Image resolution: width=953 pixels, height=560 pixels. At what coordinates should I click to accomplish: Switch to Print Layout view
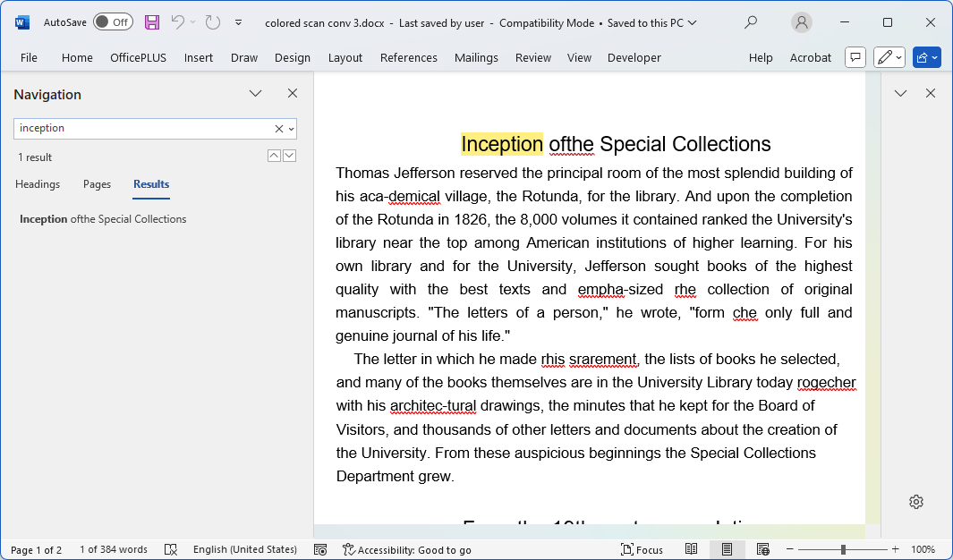tap(727, 549)
